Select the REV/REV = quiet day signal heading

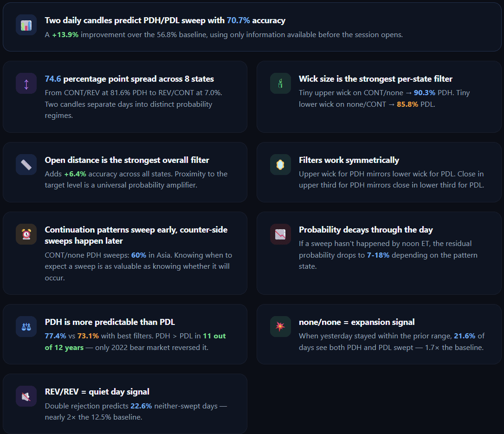[97, 392]
